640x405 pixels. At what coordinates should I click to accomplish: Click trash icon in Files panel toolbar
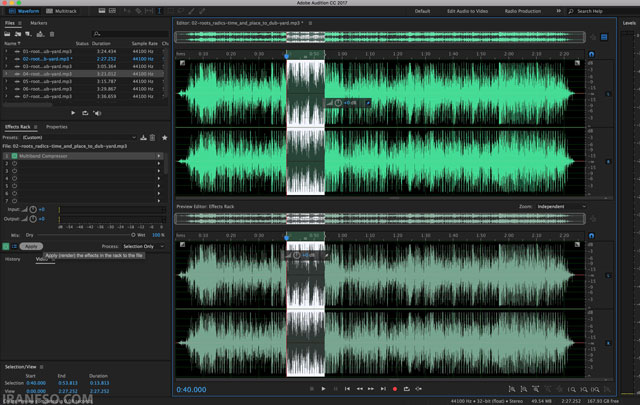point(52,34)
